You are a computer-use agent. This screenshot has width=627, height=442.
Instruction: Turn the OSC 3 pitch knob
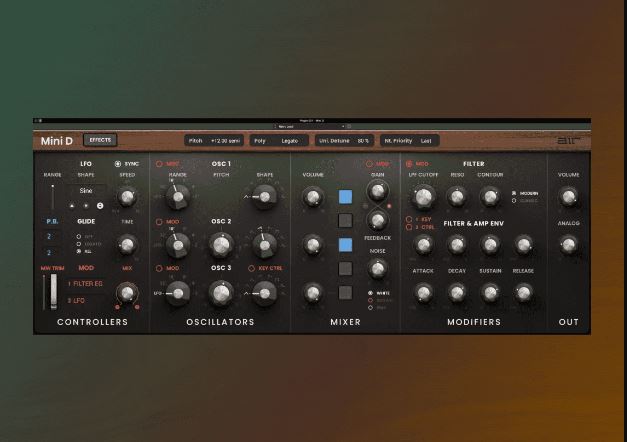click(x=221, y=293)
